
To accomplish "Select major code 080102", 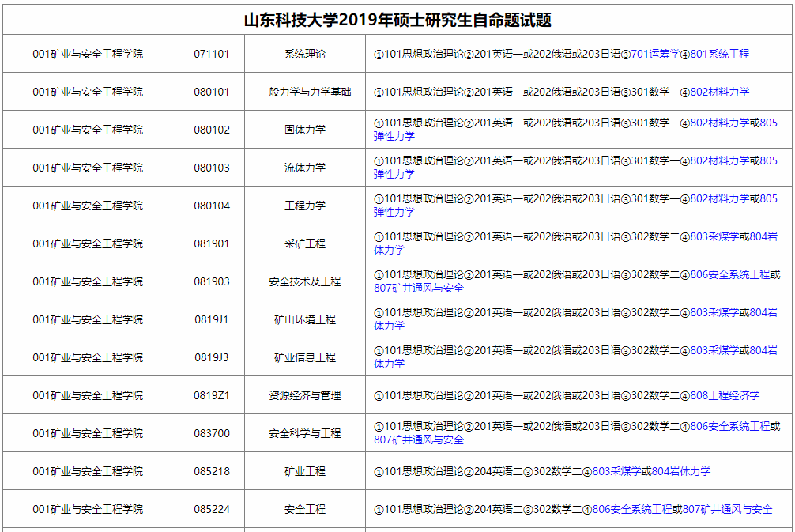I will (x=212, y=130).
